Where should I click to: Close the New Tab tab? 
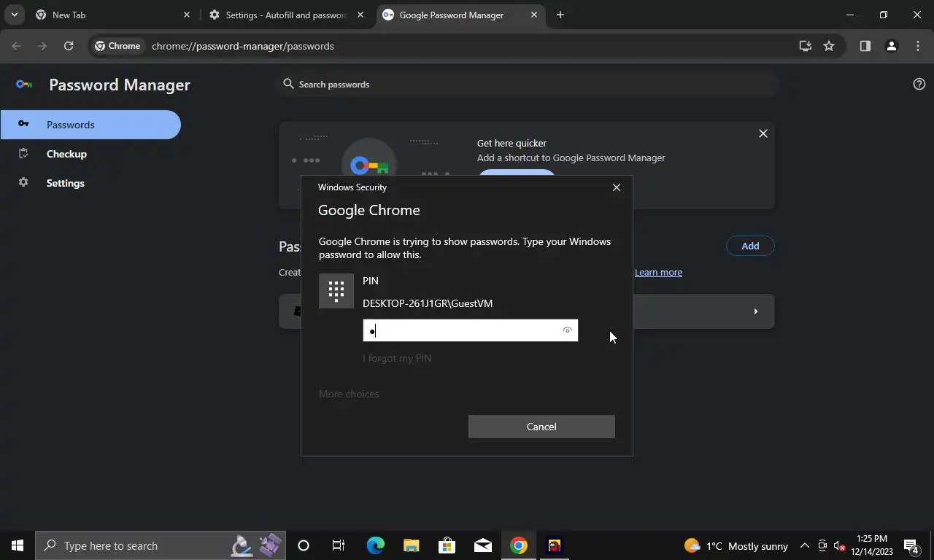pyautogui.click(x=186, y=15)
